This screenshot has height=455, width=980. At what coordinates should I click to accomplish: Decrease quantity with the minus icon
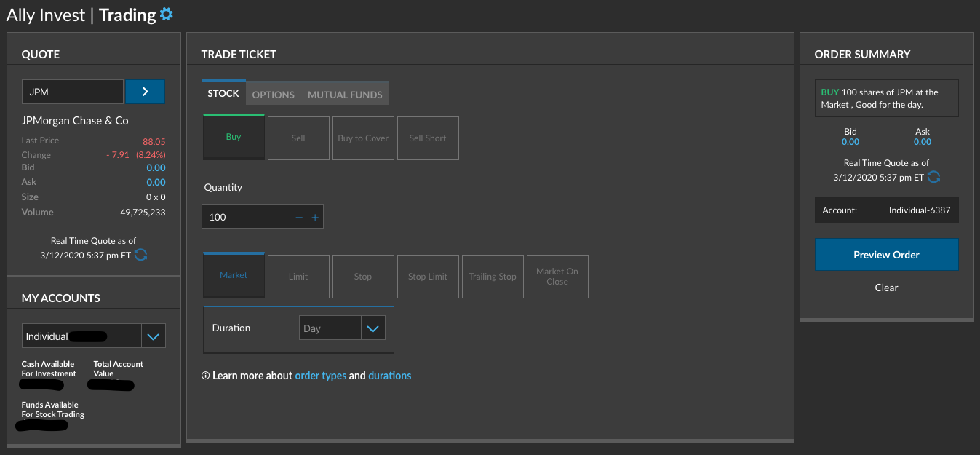pyautogui.click(x=299, y=217)
